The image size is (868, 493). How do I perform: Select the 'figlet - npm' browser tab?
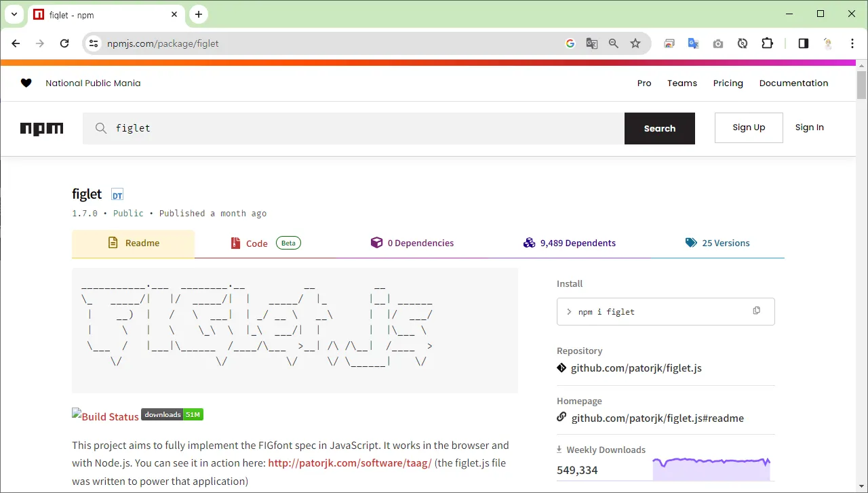(105, 14)
